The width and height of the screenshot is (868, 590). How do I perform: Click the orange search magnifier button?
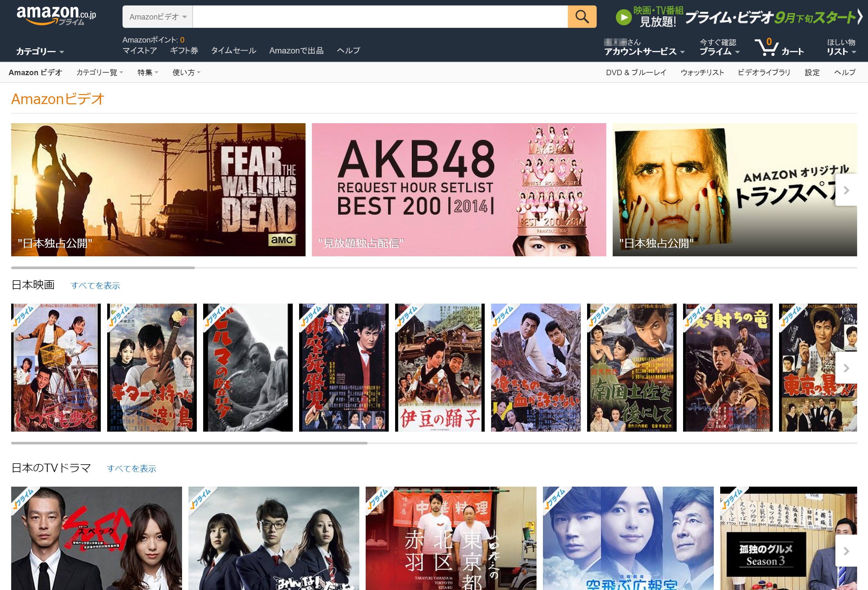[x=582, y=17]
